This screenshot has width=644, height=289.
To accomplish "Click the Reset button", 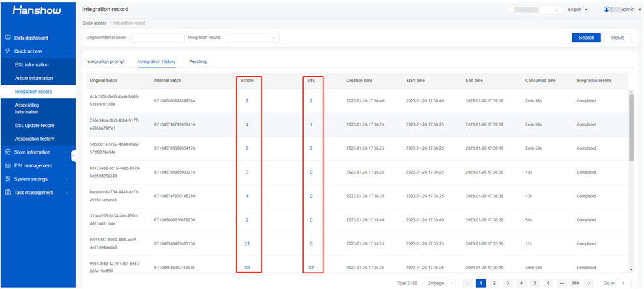I will coord(617,38).
